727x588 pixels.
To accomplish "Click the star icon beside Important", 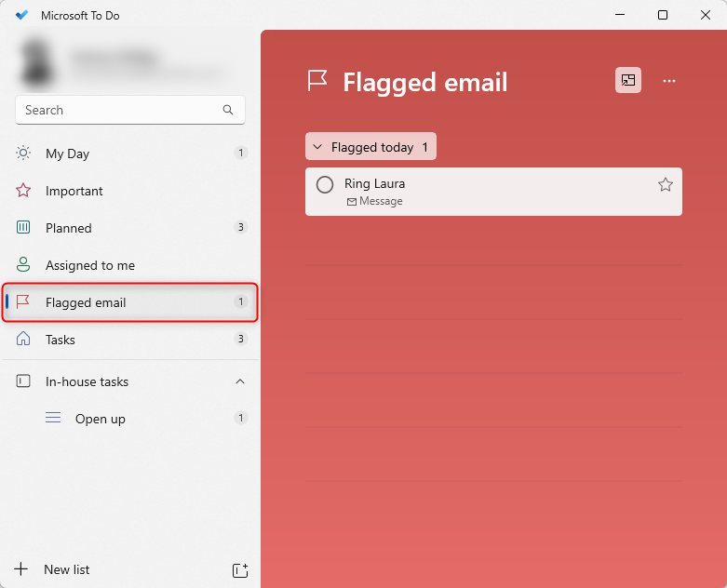I will click(x=23, y=190).
